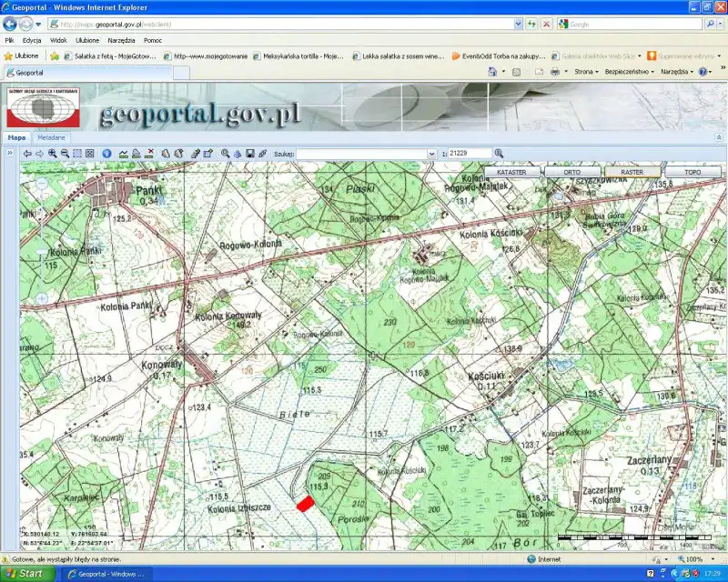Click the browser Back button
The width and height of the screenshot is (728, 582).
point(10,24)
